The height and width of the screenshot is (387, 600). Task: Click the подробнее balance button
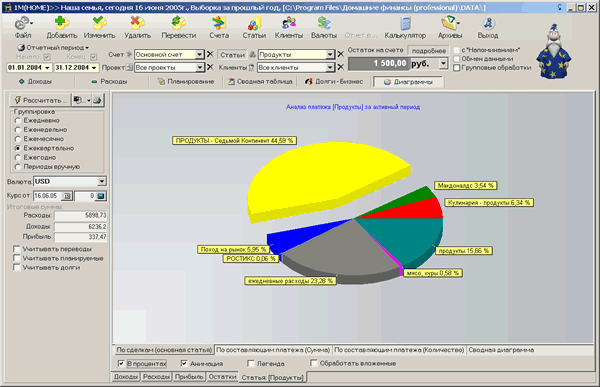click(x=429, y=51)
